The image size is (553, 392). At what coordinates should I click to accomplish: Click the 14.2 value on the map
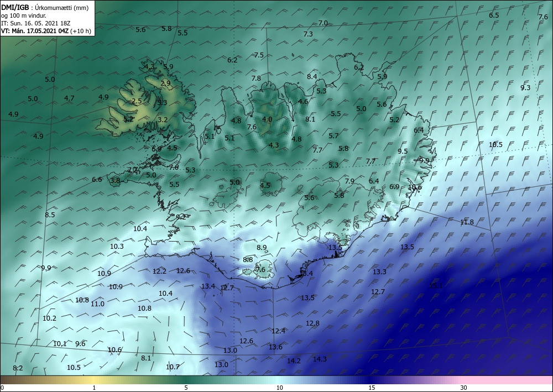[294, 360]
